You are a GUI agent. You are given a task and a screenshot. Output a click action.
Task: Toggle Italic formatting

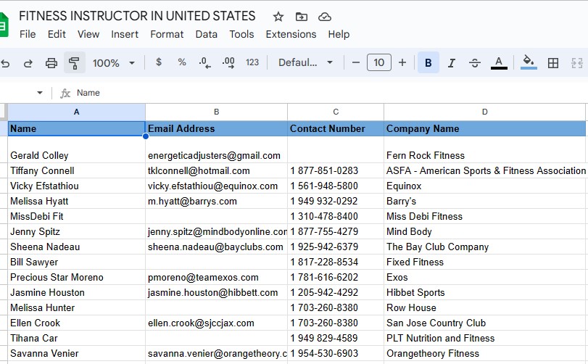452,62
